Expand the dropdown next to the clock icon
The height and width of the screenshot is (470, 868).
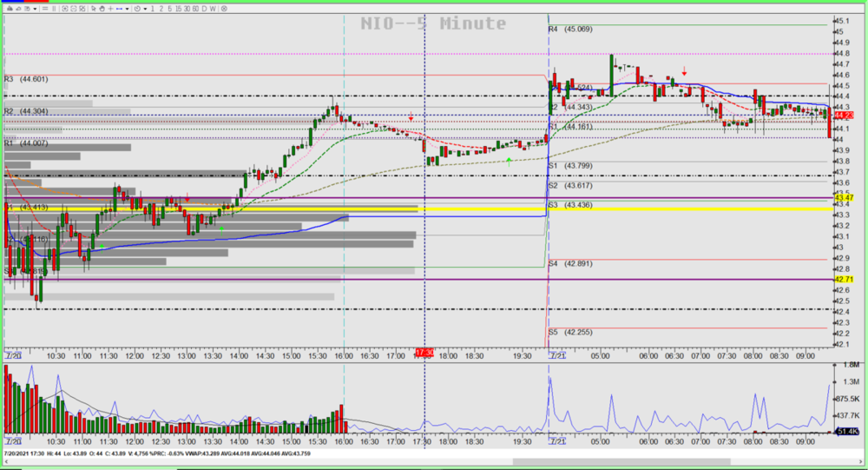145,9
